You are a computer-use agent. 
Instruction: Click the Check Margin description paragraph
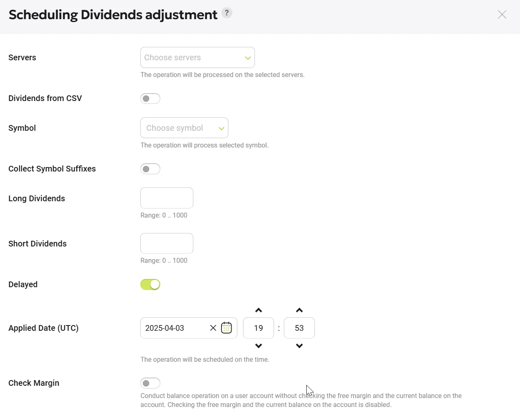(x=301, y=400)
